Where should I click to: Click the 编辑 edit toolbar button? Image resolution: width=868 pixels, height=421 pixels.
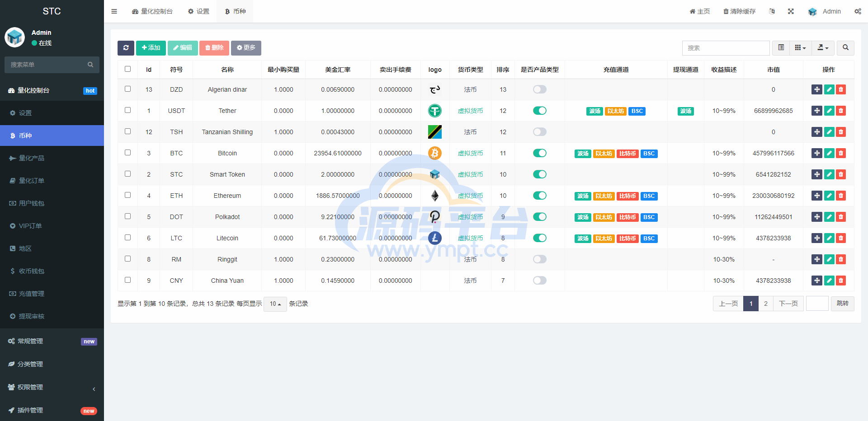click(183, 48)
